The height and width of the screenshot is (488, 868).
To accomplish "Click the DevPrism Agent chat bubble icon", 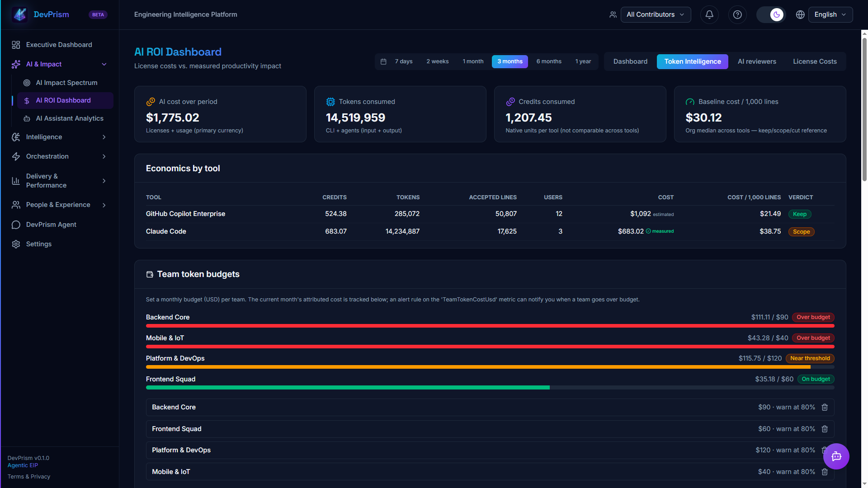I will 16,225.
